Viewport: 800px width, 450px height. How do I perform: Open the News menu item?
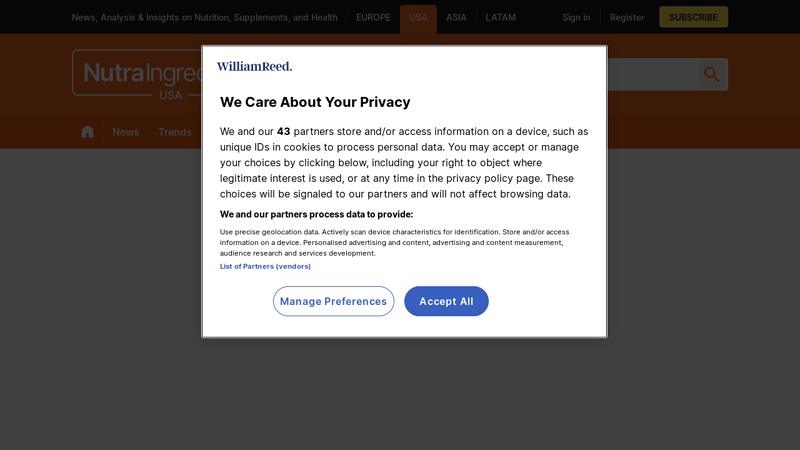click(x=126, y=132)
